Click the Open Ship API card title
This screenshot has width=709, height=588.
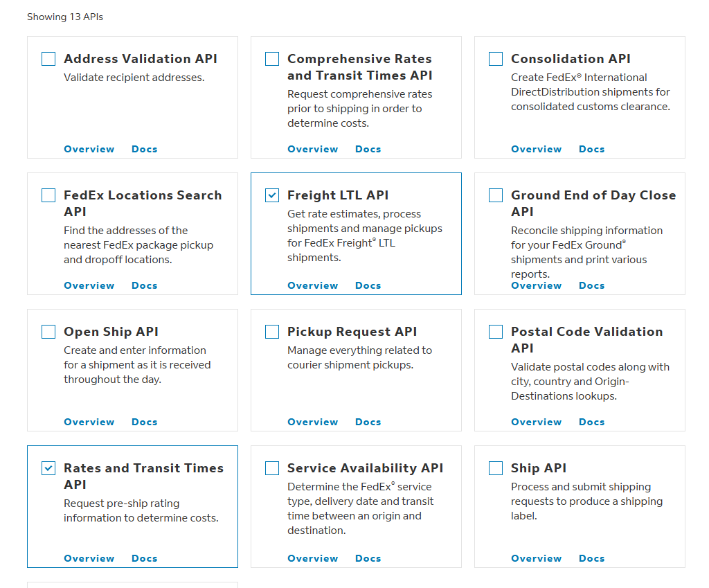pyautogui.click(x=111, y=332)
